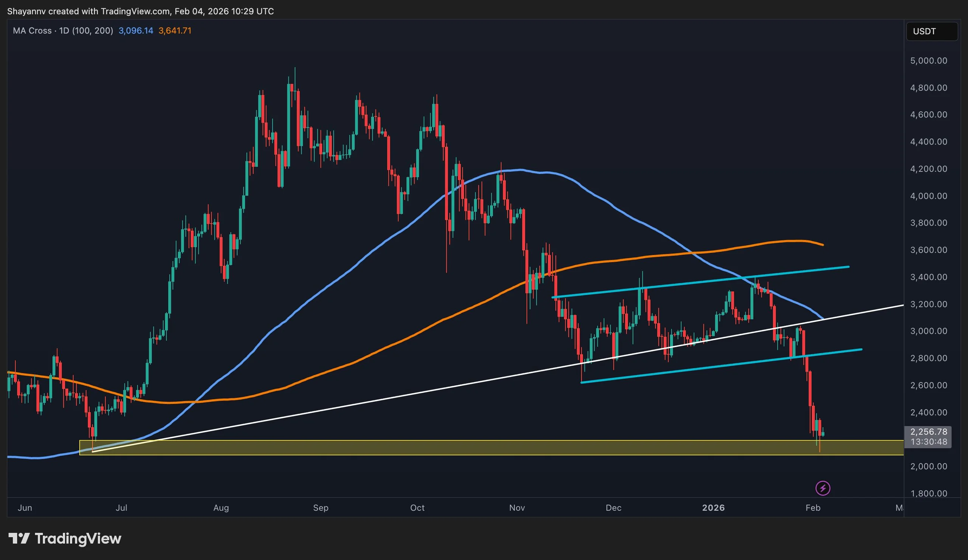
Task: Click the blue MA value 3,096.14
Action: (135, 31)
